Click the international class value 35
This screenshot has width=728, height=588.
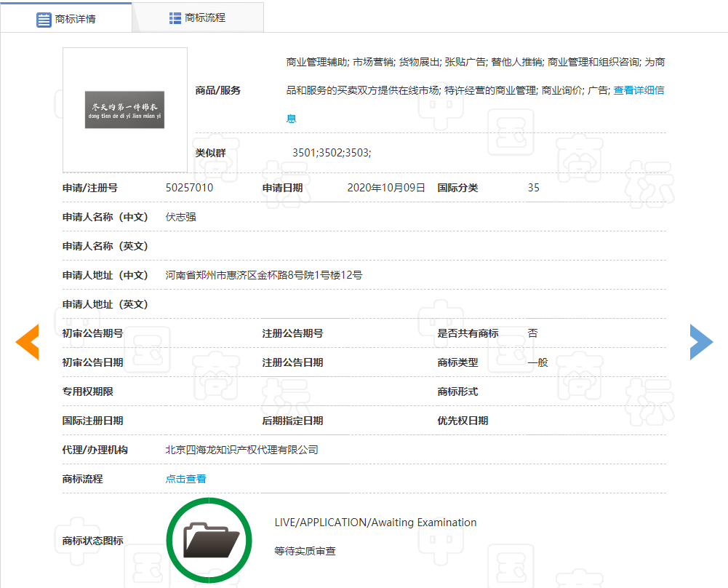[534, 188]
